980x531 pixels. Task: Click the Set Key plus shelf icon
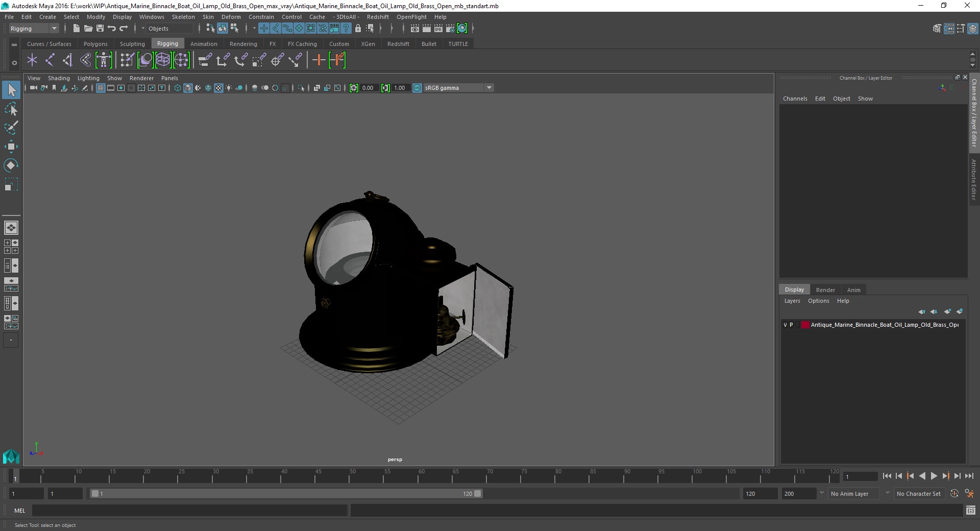(318, 60)
